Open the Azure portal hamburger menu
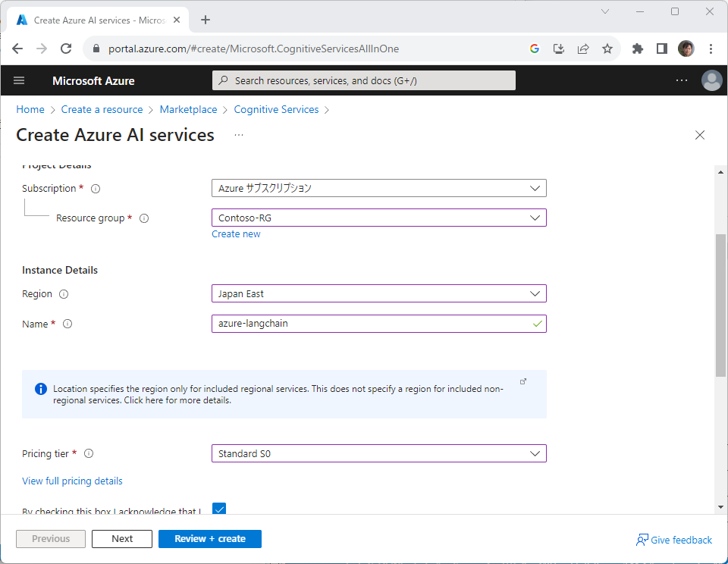 coord(19,81)
